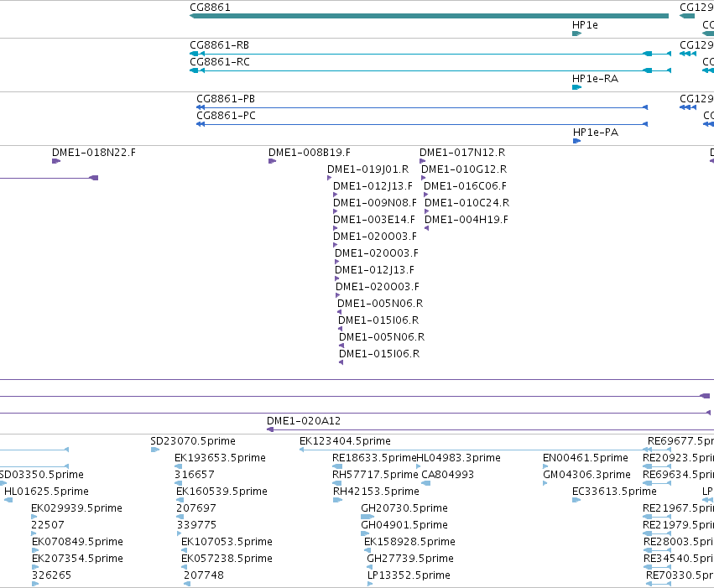Select the CG8861-PB protein label
Screen dimensions: 714x588
226,99
